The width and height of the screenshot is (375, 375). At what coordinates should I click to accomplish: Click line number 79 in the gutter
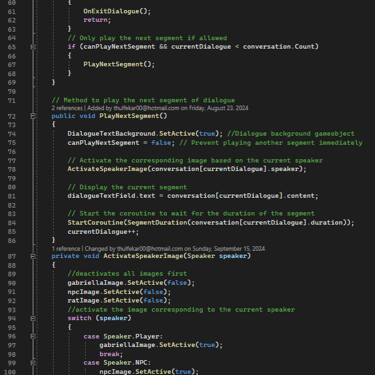point(12,178)
